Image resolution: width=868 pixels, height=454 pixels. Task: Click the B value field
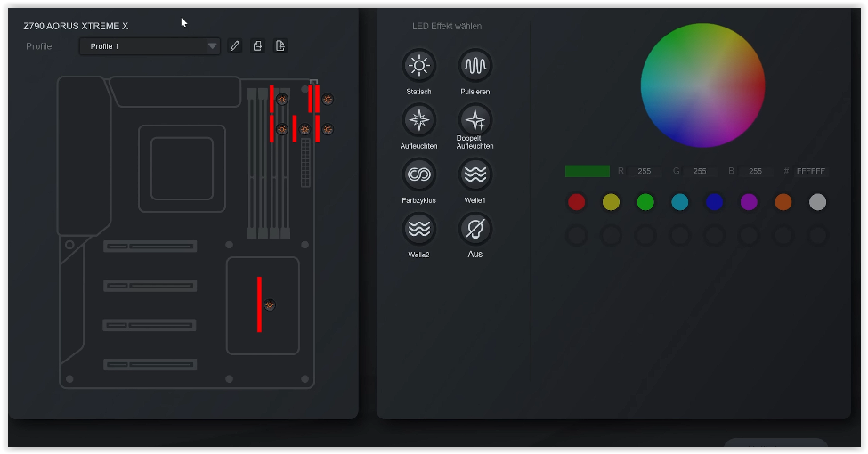756,171
